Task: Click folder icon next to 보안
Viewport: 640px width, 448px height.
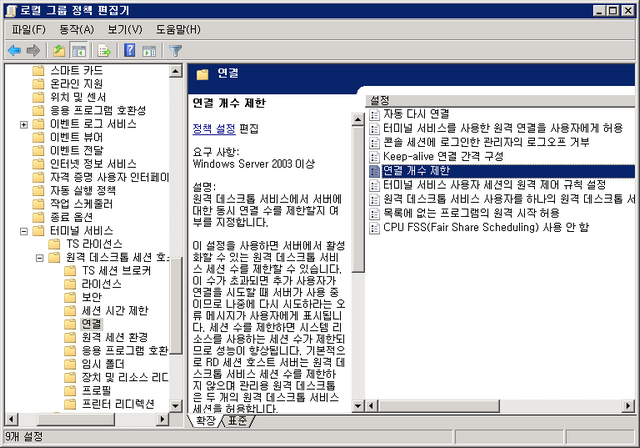Action: (x=70, y=297)
